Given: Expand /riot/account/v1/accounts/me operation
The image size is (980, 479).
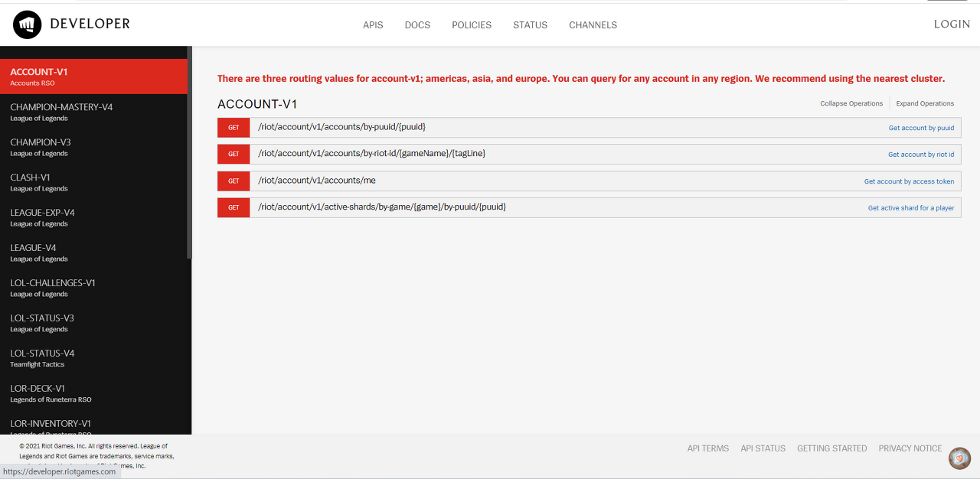Looking at the screenshot, I should click(317, 180).
